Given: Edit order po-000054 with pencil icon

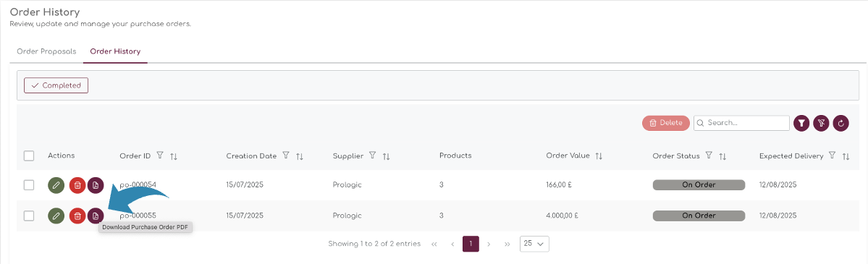Looking at the screenshot, I should pyautogui.click(x=56, y=185).
